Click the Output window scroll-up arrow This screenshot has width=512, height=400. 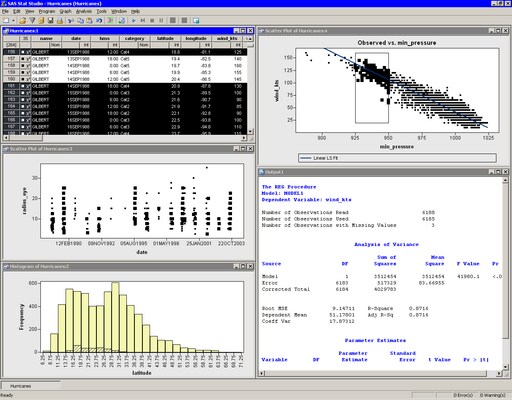tap(505, 180)
